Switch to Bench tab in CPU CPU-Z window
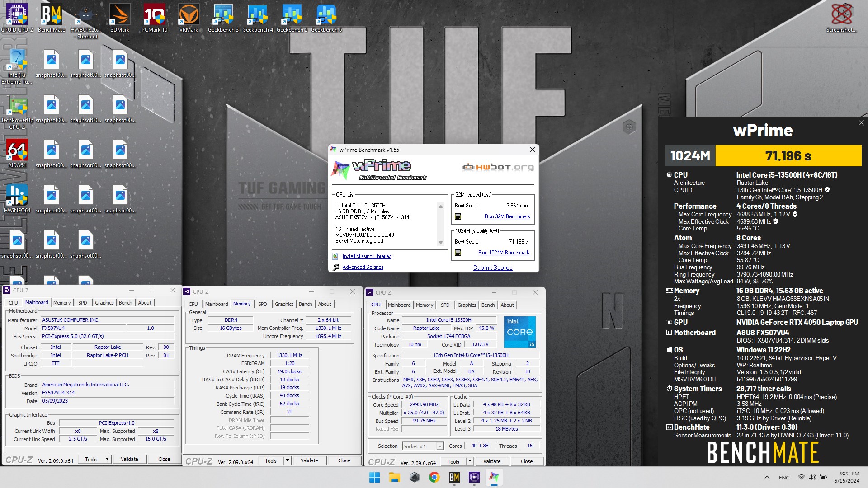 click(488, 305)
